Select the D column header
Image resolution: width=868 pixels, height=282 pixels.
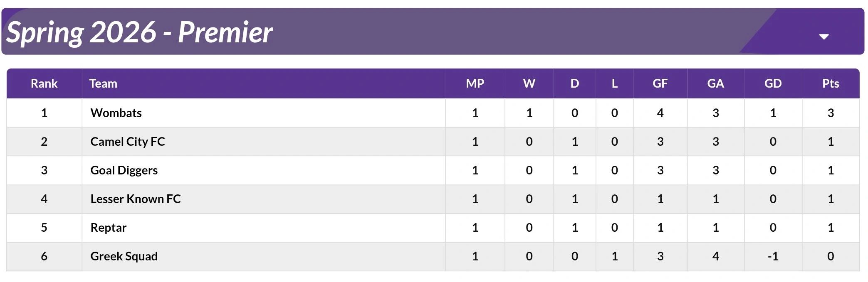[574, 83]
